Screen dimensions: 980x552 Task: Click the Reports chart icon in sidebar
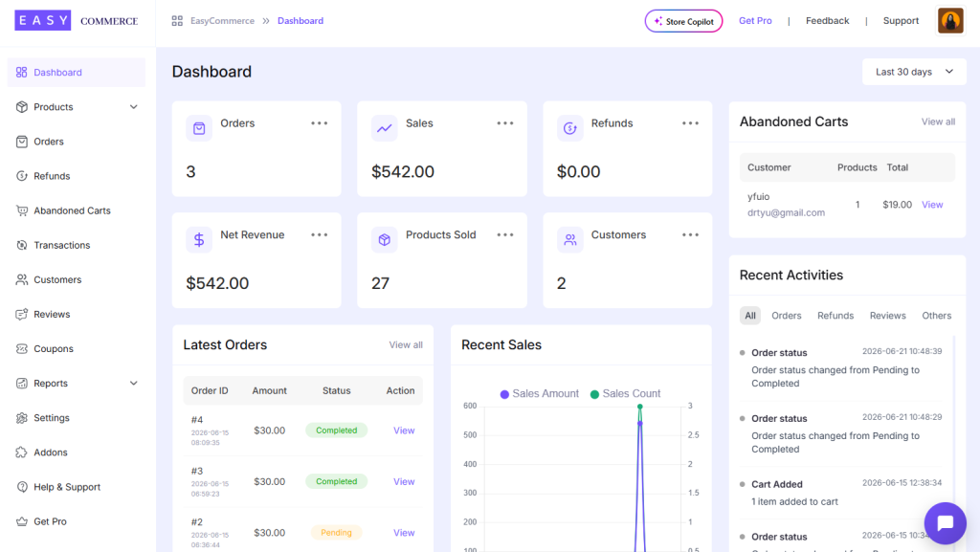(x=22, y=384)
